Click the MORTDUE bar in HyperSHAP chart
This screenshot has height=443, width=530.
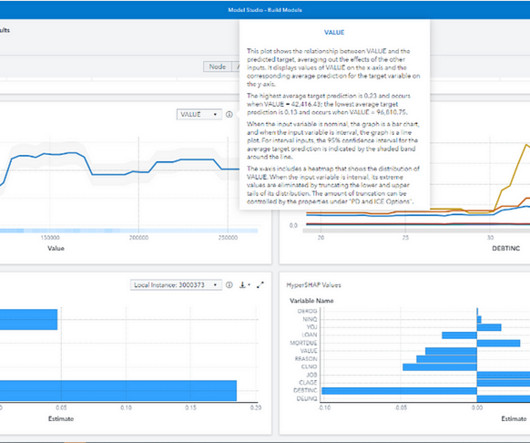[498, 343]
